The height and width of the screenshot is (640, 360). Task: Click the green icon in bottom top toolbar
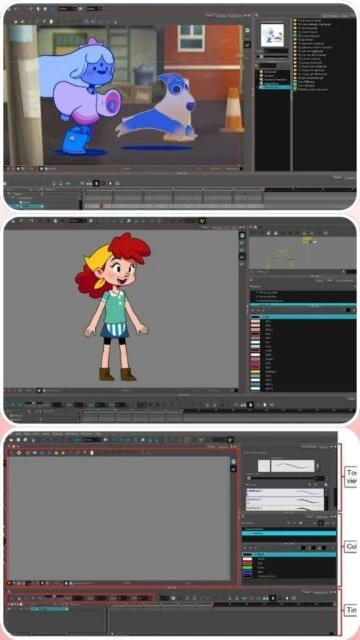[231, 440]
